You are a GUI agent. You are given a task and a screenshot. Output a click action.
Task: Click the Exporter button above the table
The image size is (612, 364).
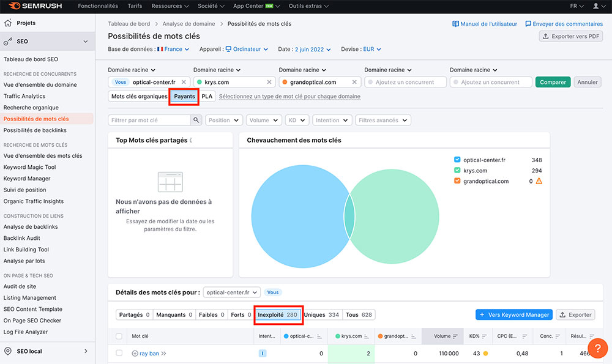pos(575,315)
